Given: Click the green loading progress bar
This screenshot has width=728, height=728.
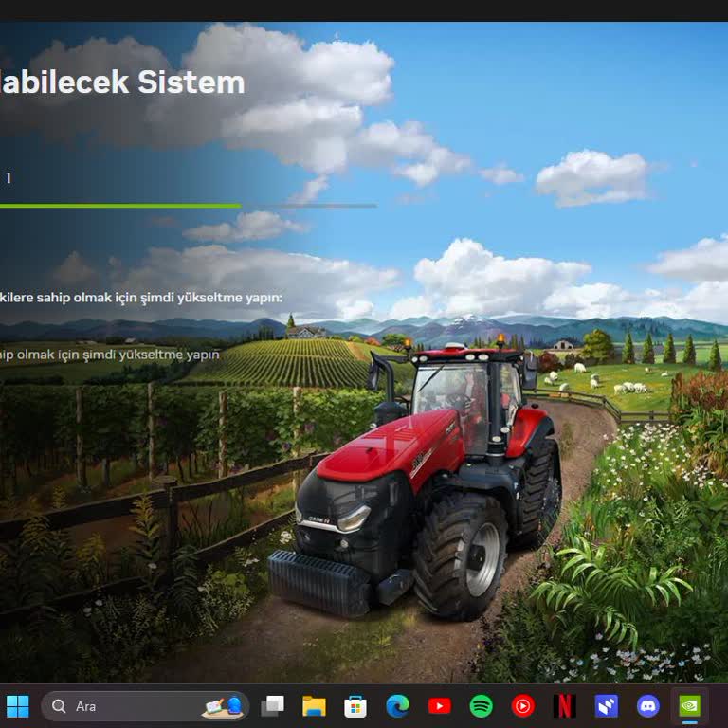Looking at the screenshot, I should click(x=120, y=206).
